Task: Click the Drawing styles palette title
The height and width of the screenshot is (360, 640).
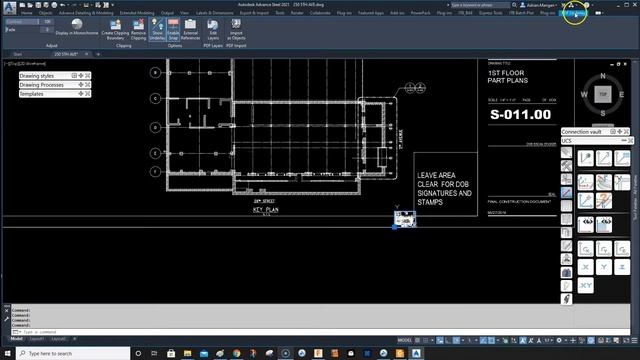Action: (37, 76)
